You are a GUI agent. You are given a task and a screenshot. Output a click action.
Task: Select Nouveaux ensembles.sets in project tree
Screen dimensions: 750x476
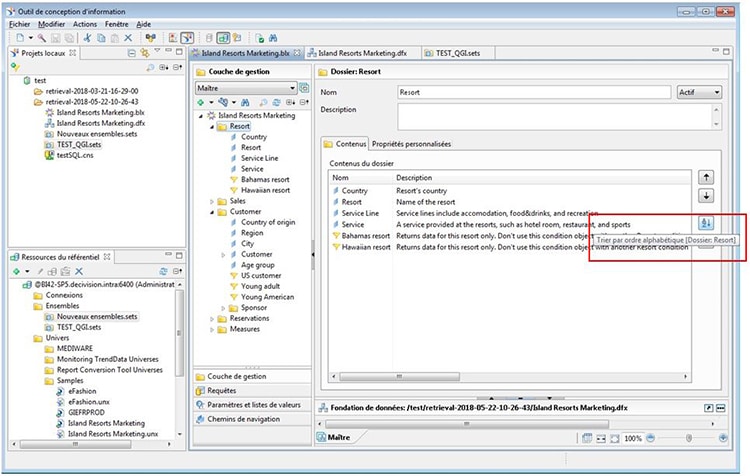point(97,134)
